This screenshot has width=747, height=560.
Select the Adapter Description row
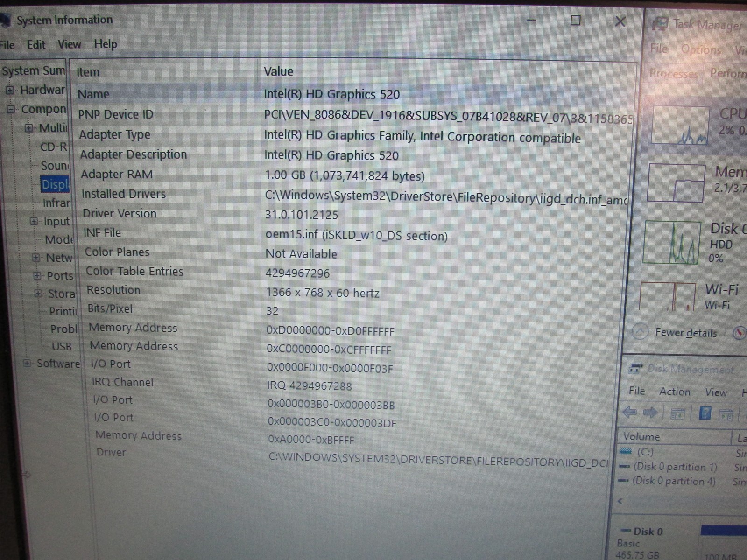355,155
